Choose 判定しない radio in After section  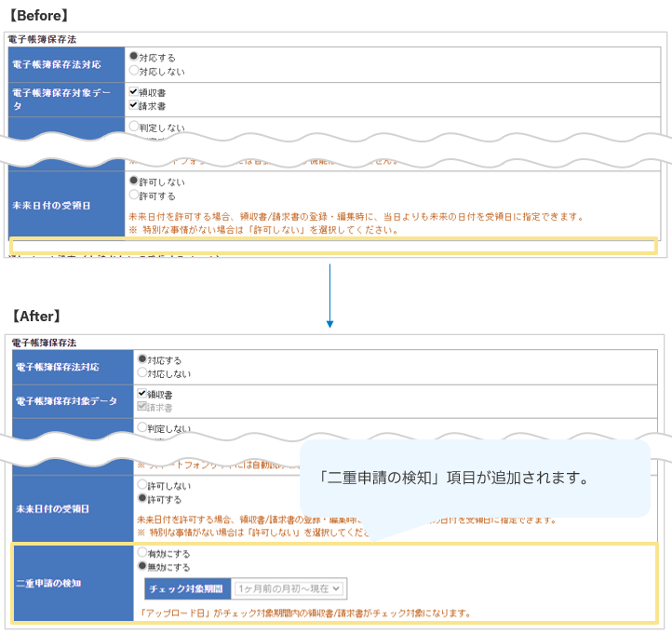(142, 428)
